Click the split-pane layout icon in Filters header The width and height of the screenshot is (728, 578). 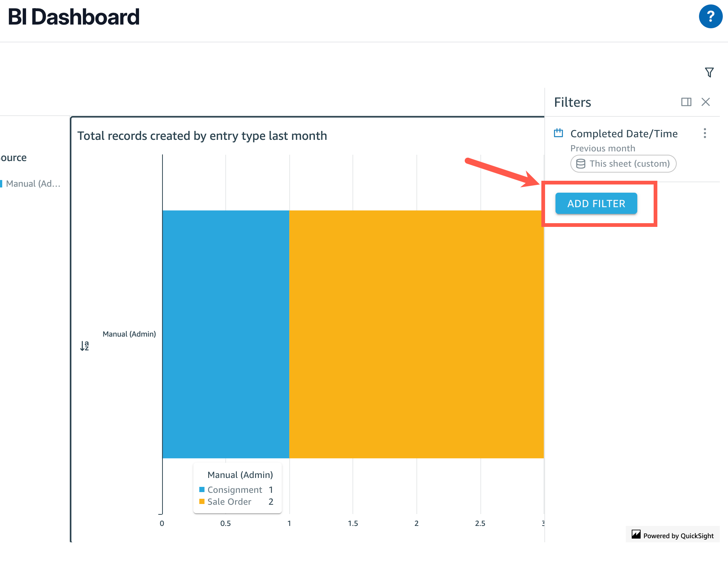(686, 102)
